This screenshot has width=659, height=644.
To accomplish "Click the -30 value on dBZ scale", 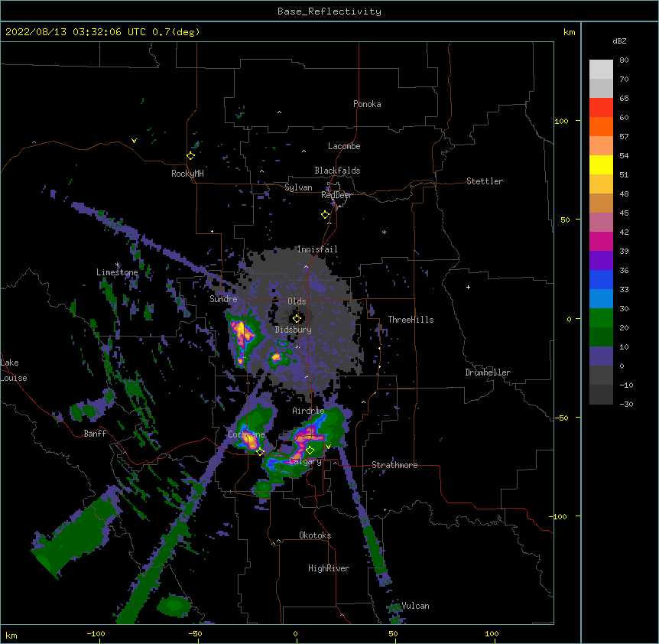I will tap(626, 405).
